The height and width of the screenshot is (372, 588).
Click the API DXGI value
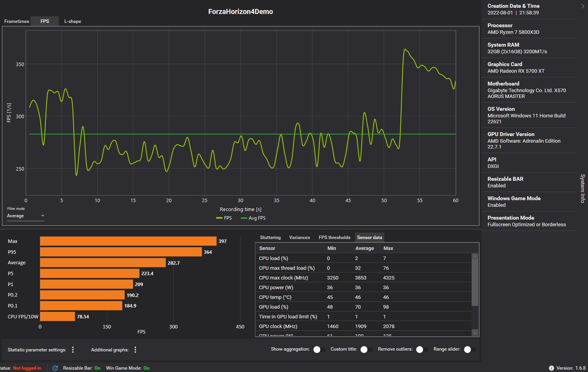coord(493,166)
